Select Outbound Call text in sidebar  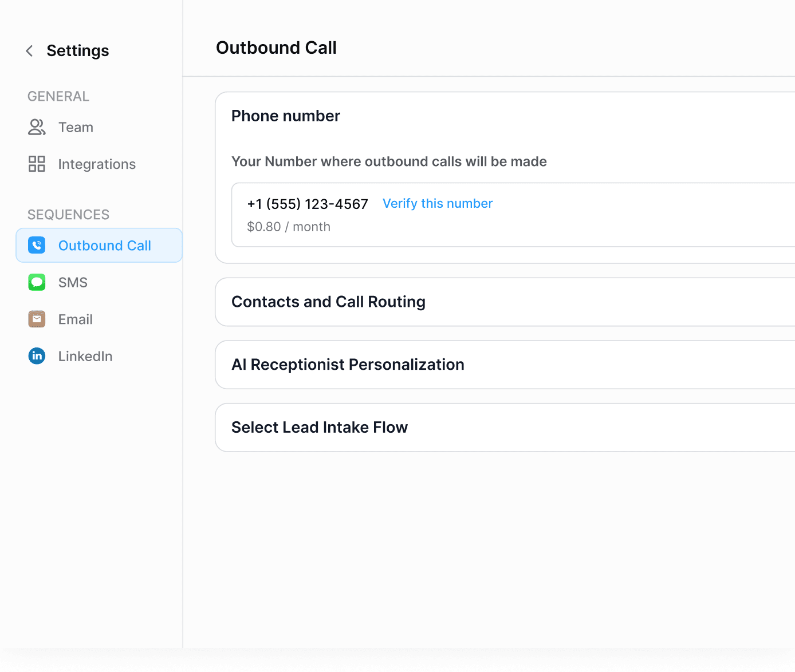(105, 246)
